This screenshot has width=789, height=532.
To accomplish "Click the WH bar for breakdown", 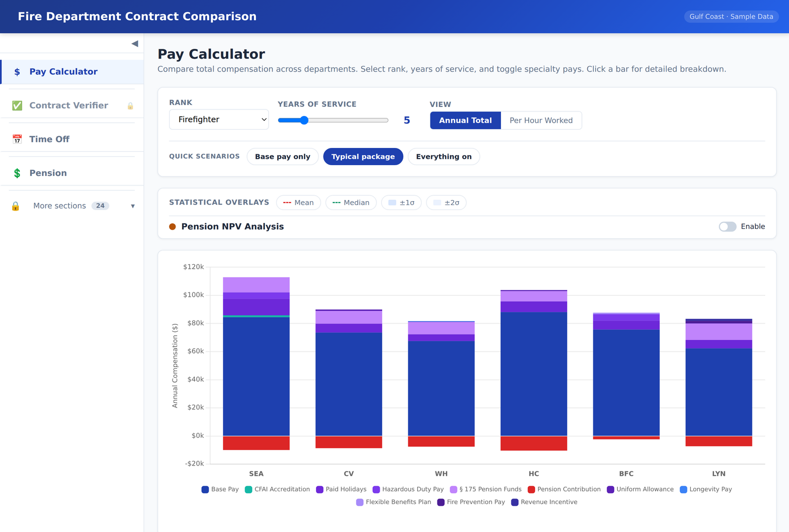I will [x=441, y=384].
